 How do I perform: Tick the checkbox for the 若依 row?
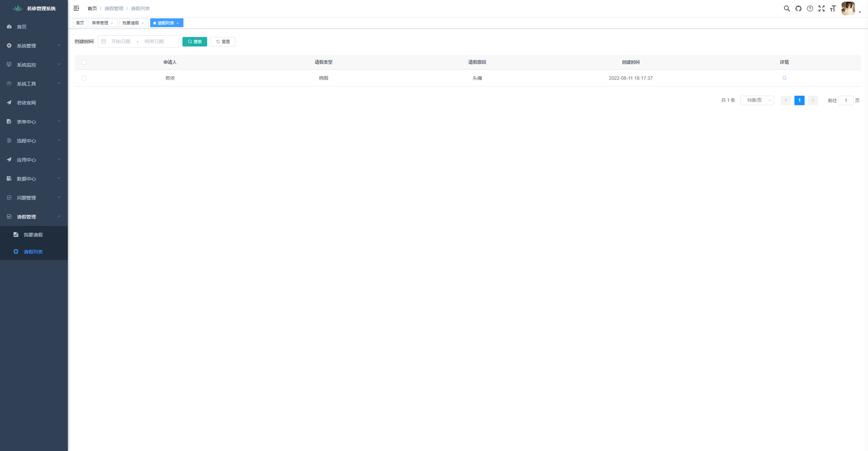[84, 78]
